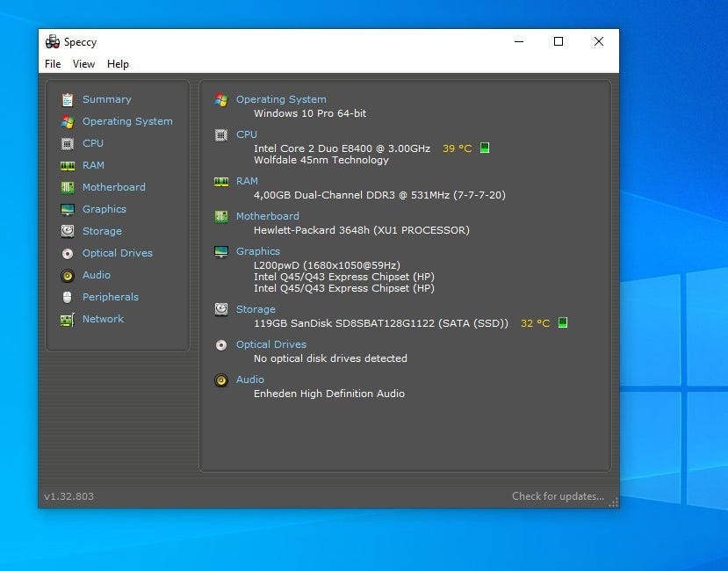Click the Storage drive icon in sidebar
The image size is (728, 571).
[x=68, y=232]
